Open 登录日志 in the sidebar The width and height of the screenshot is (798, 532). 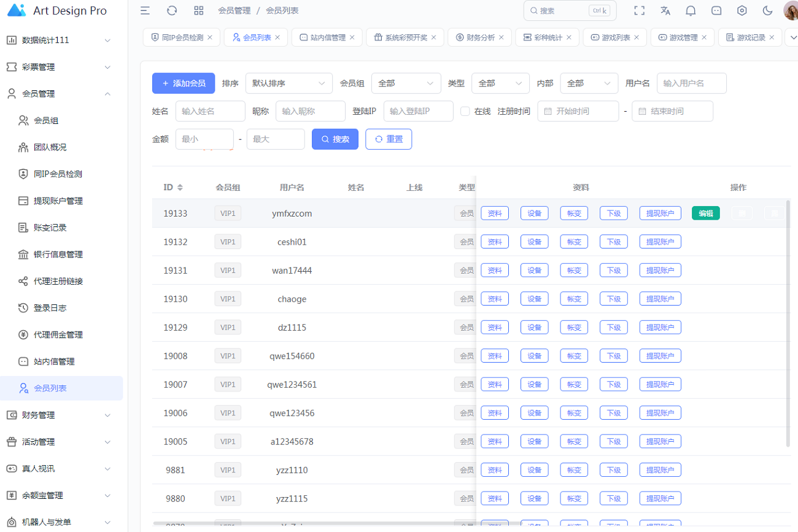click(x=50, y=308)
